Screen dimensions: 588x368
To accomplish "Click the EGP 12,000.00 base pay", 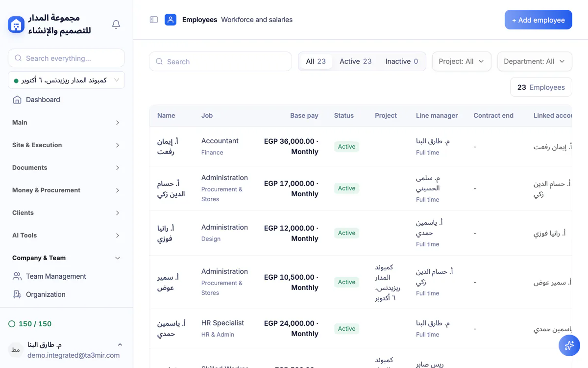I will point(291,233).
